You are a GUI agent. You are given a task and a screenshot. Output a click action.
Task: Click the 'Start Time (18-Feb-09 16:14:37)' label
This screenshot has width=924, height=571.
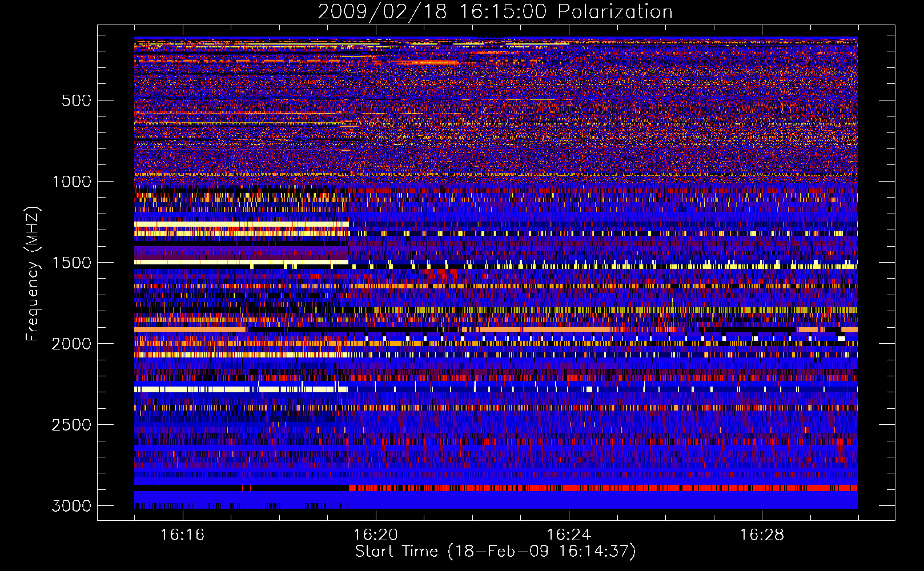[x=495, y=552]
